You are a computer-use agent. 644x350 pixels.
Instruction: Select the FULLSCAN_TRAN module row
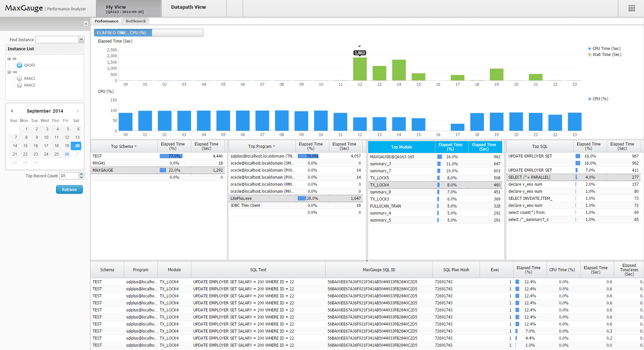pyautogui.click(x=435, y=206)
